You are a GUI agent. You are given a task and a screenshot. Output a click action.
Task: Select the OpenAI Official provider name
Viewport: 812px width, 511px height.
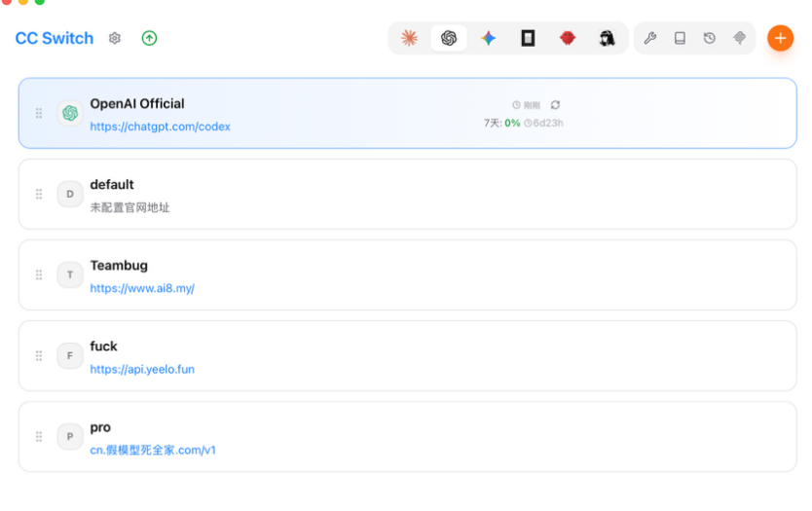137,103
